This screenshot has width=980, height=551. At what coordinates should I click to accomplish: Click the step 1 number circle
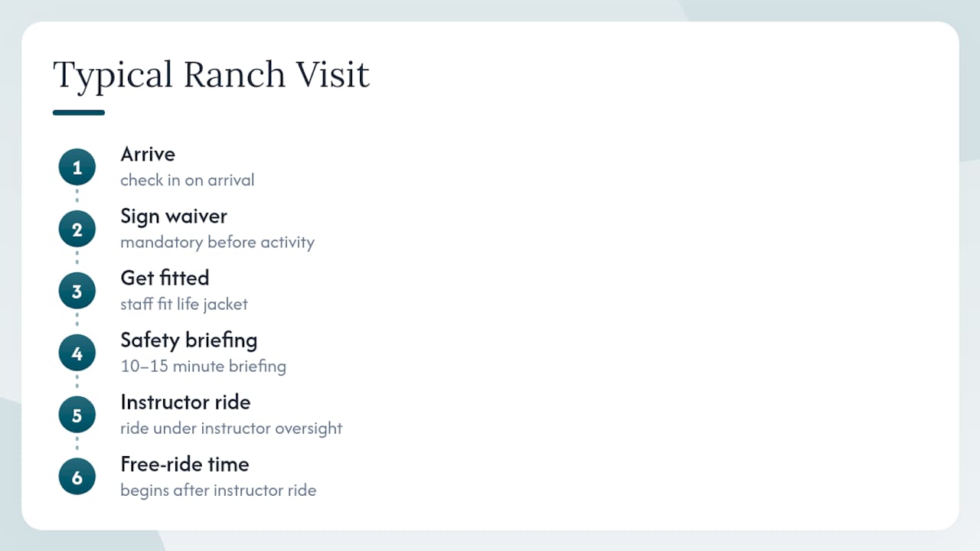coord(77,167)
